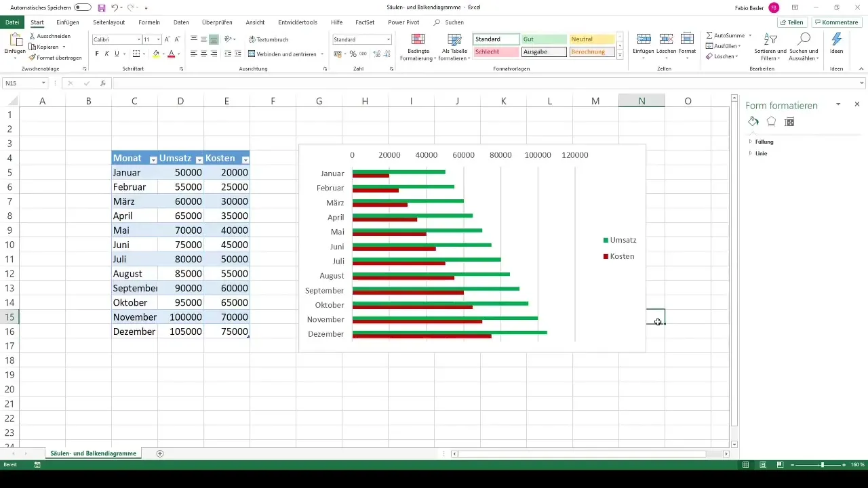Switch to the Daten tab
This screenshot has height=488, width=868.
point(181,22)
